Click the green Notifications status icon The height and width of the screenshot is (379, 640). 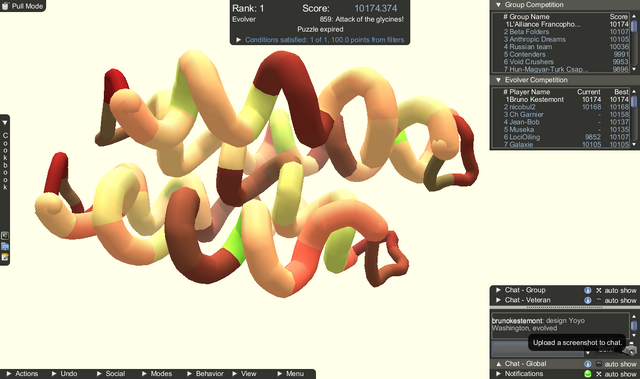click(x=587, y=374)
